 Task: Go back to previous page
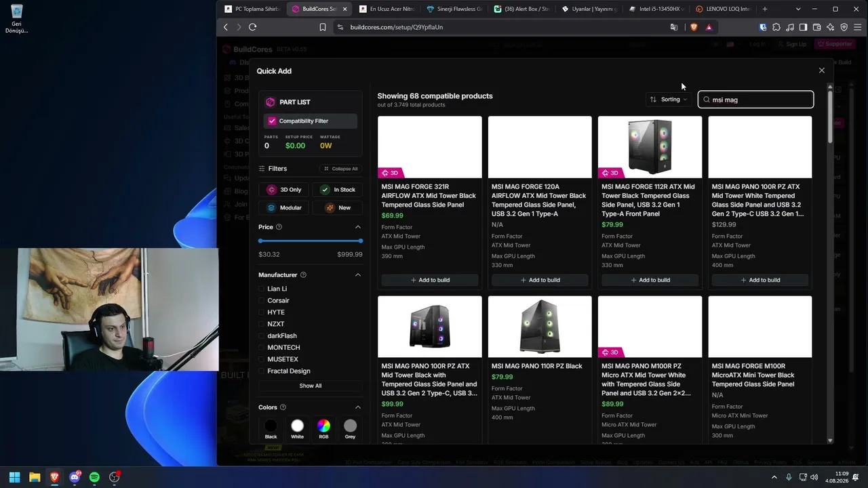click(226, 27)
